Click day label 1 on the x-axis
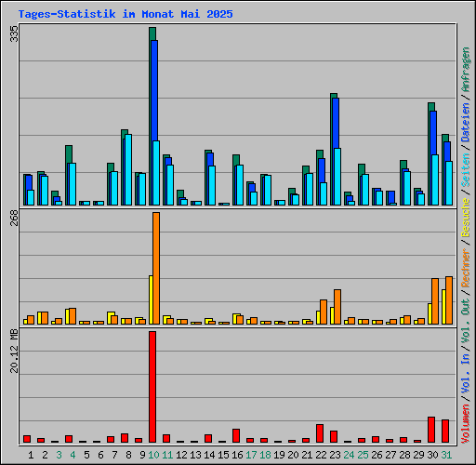Image resolution: width=476 pixels, height=465 pixels. 31,455
